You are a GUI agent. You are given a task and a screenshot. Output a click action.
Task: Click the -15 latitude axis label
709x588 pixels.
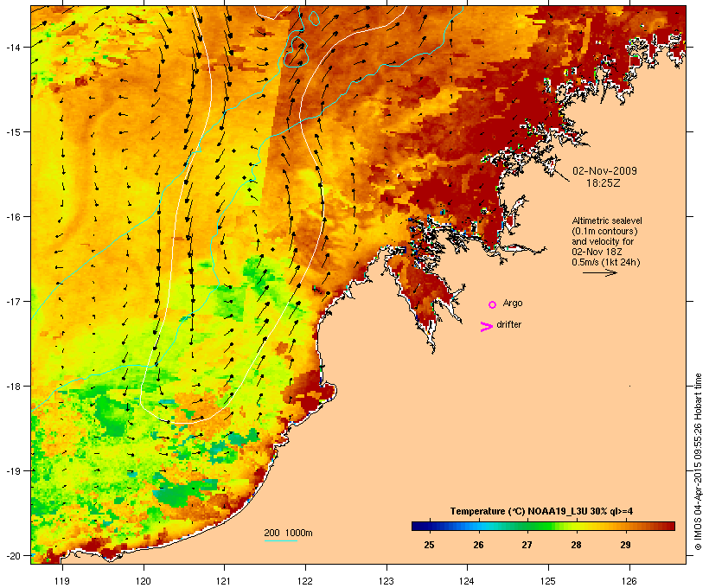tap(12, 132)
